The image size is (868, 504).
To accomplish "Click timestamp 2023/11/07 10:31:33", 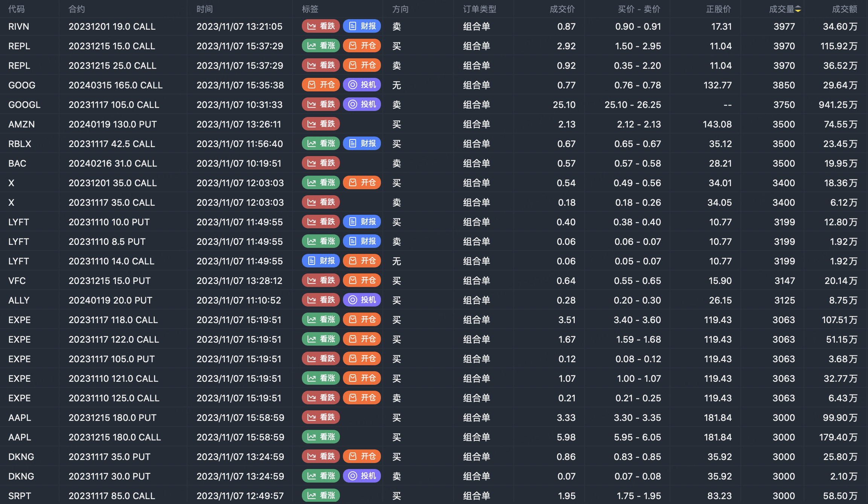I will [x=239, y=105].
